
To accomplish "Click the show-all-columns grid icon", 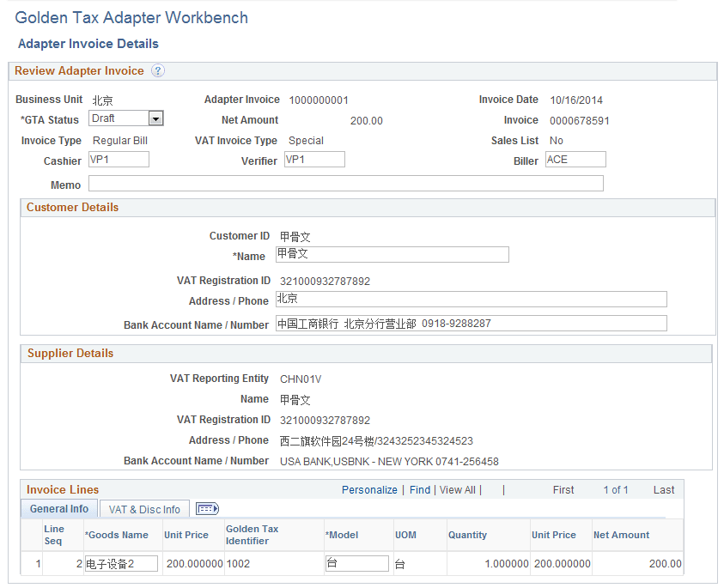I will pyautogui.click(x=206, y=508).
